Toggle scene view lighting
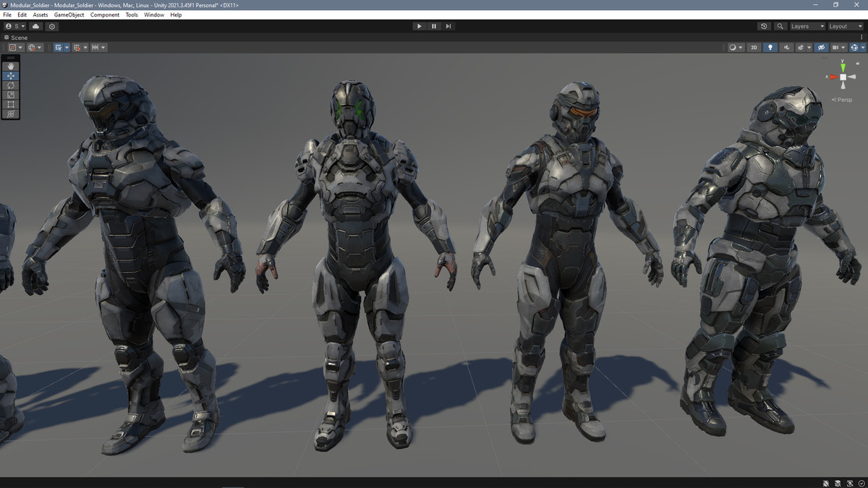Image resolution: width=868 pixels, height=488 pixels. coord(770,47)
